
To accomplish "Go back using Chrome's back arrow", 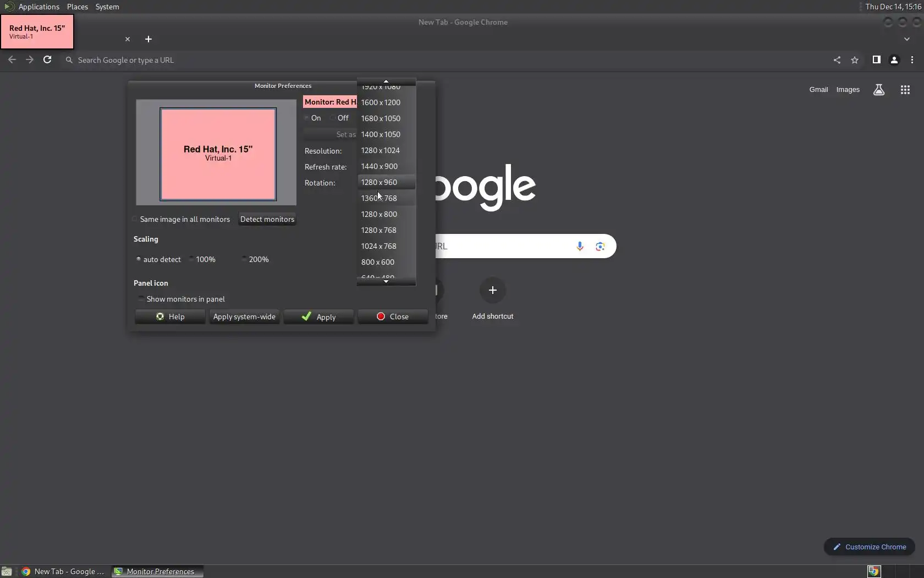I will click(12, 60).
